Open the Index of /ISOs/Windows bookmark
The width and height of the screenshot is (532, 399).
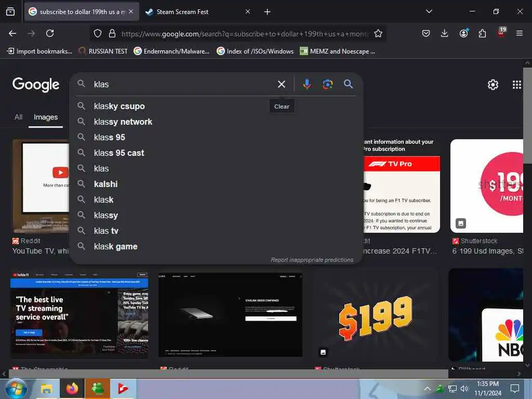pyautogui.click(x=255, y=51)
